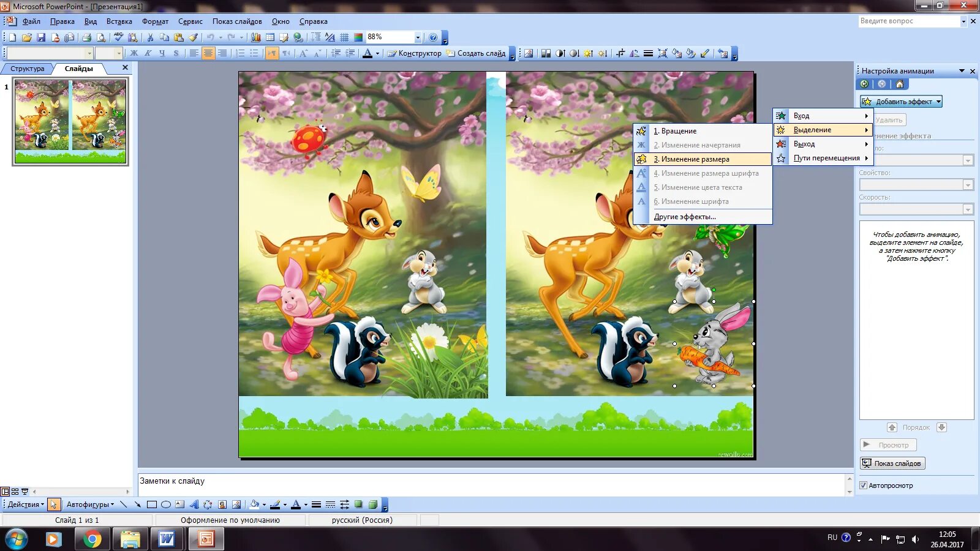Click the font color letter A button
This screenshot has height=551, width=980.
(367, 53)
